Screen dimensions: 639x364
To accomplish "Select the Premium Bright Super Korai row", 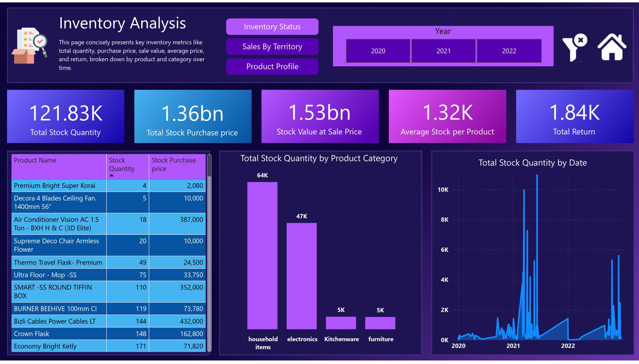I will pos(109,185).
